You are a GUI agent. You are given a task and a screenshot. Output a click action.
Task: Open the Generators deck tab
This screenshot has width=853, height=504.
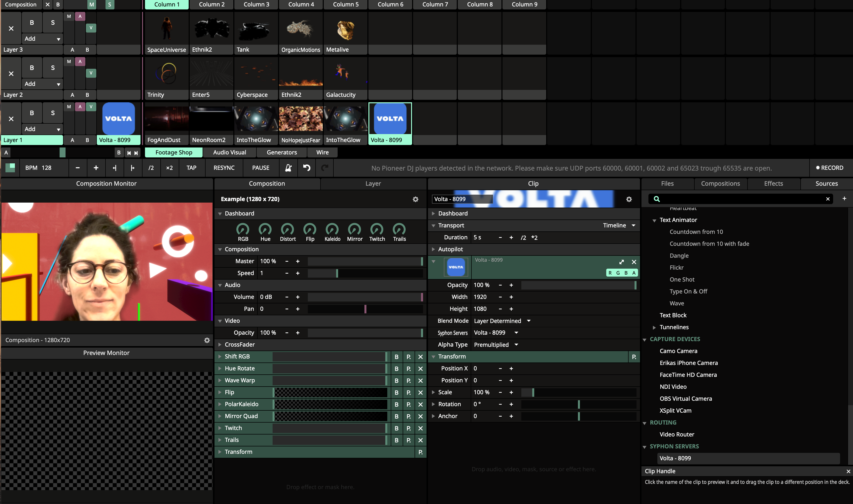tap(282, 152)
